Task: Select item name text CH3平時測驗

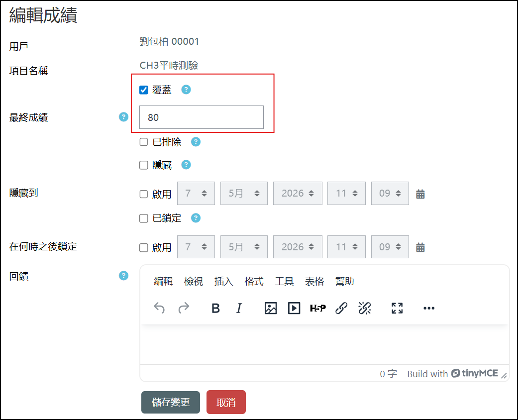Action: [x=169, y=65]
